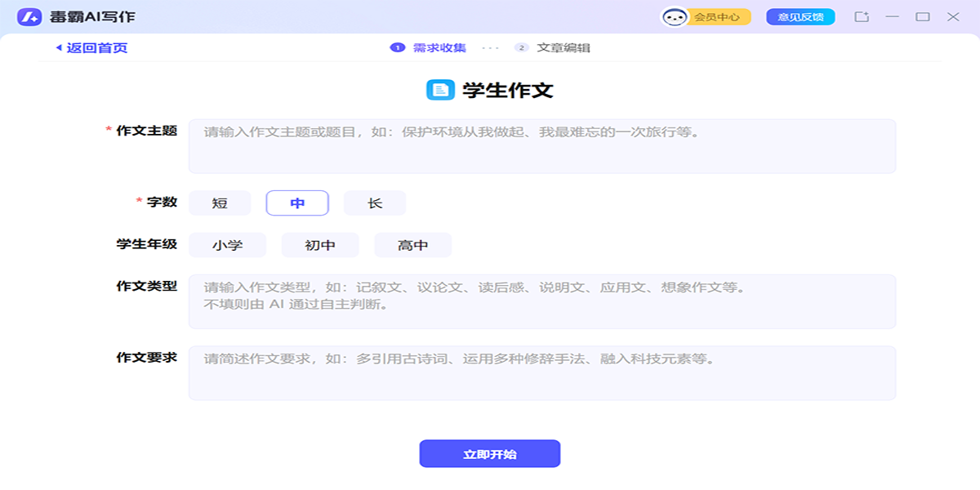
Task: Open the 会员中心 member center
Action: [x=716, y=17]
